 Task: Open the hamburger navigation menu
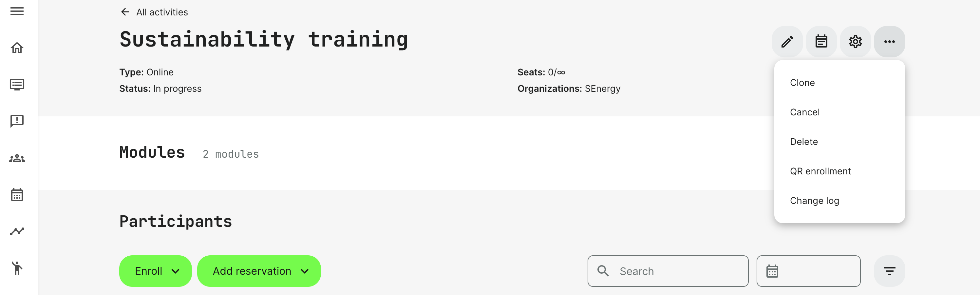point(17,11)
